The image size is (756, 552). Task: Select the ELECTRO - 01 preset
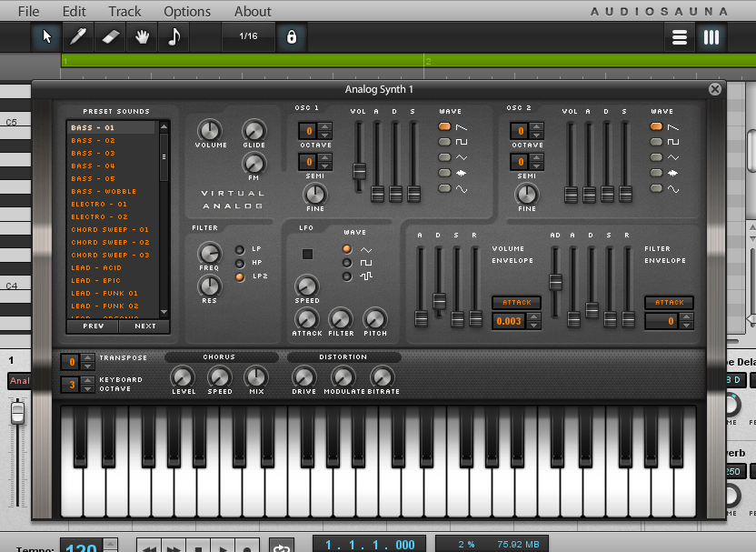[113, 204]
